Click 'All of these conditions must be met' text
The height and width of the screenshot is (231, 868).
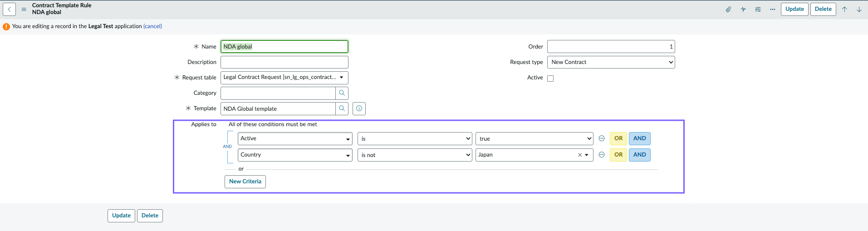tap(273, 124)
